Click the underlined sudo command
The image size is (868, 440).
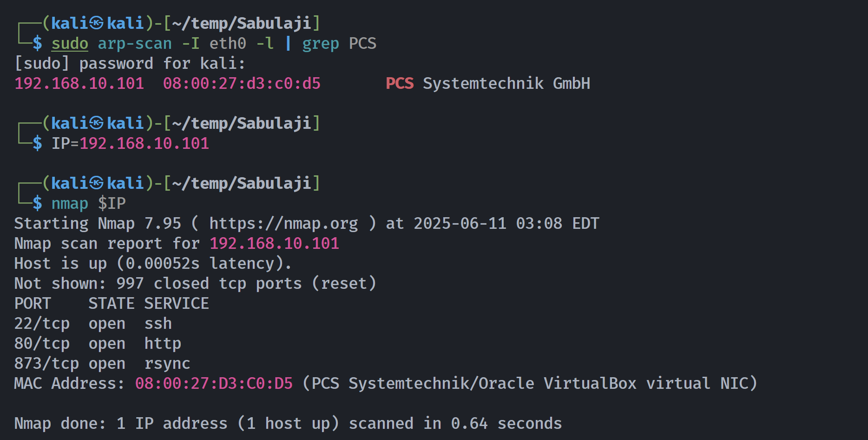pos(70,44)
